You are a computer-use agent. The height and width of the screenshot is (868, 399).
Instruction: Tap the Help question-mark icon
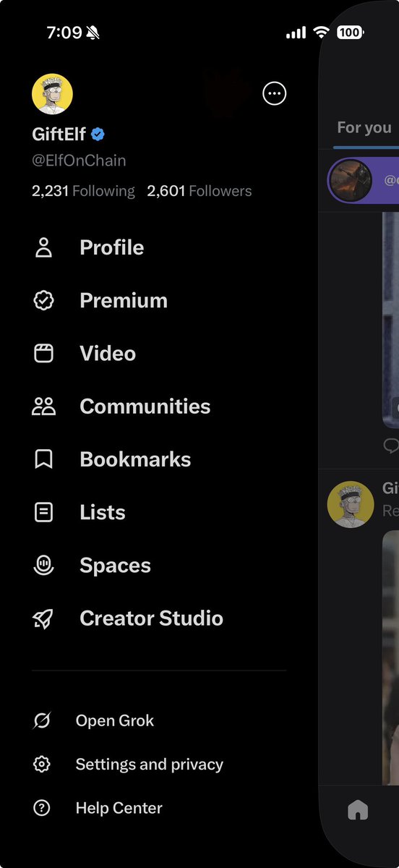pos(42,808)
